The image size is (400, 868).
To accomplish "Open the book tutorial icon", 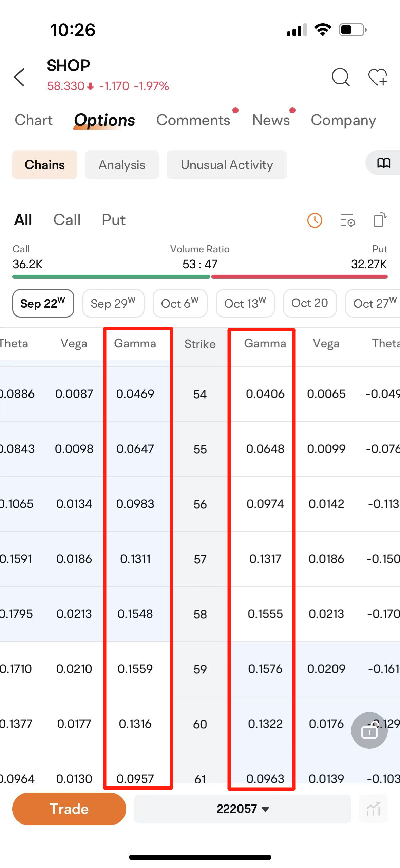I will tap(383, 163).
